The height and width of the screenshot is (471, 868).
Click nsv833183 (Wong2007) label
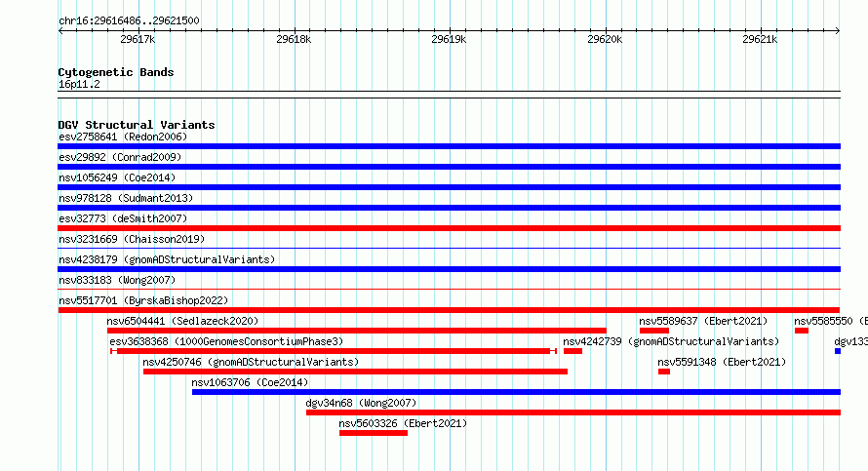point(117,280)
